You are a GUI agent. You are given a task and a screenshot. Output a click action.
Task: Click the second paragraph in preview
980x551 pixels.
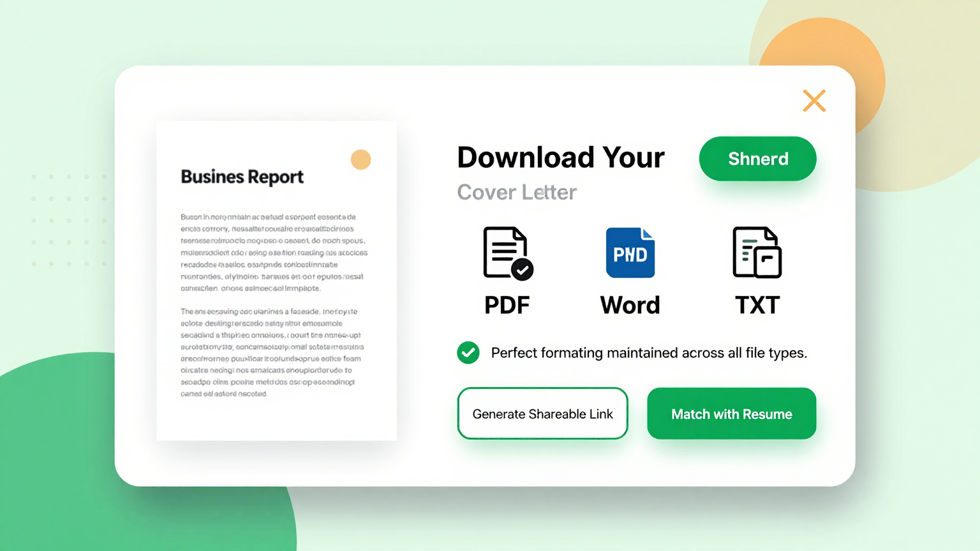272,353
